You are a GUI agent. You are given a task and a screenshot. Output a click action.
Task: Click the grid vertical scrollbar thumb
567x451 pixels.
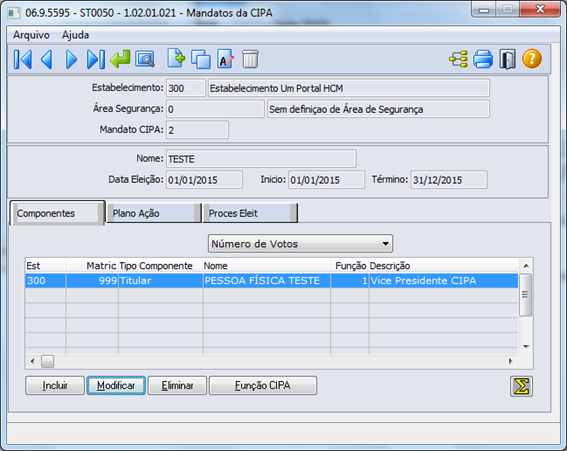click(526, 295)
